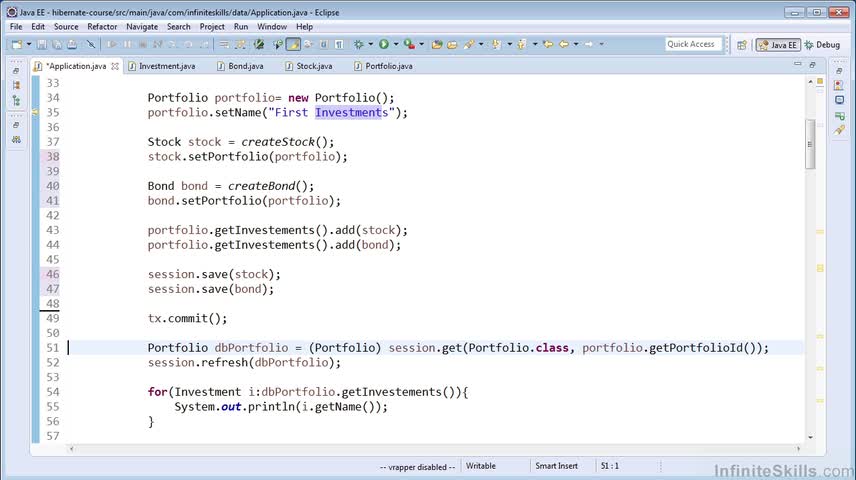Open the File menu

16,26
